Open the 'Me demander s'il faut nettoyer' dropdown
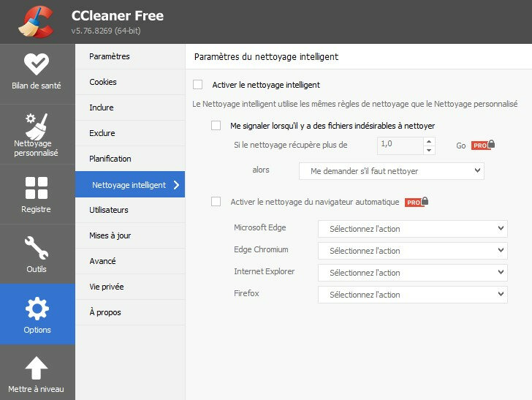The image size is (532, 400). 392,170
